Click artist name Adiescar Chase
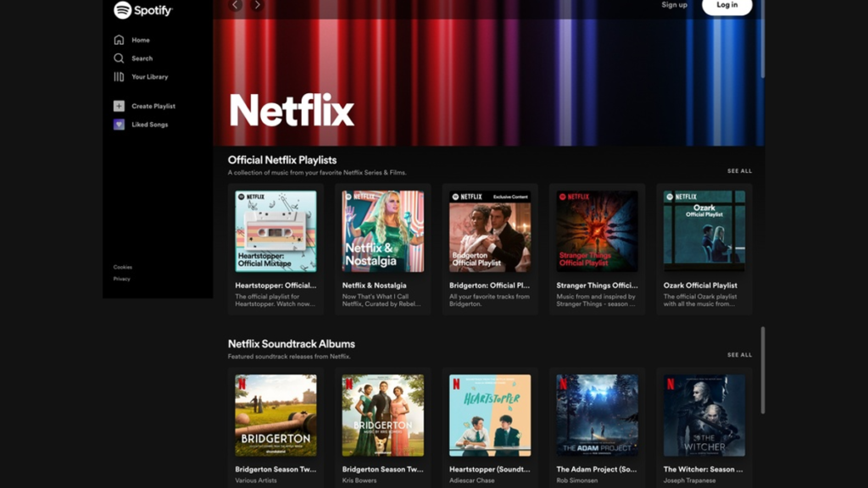This screenshot has width=868, height=488. [471, 480]
